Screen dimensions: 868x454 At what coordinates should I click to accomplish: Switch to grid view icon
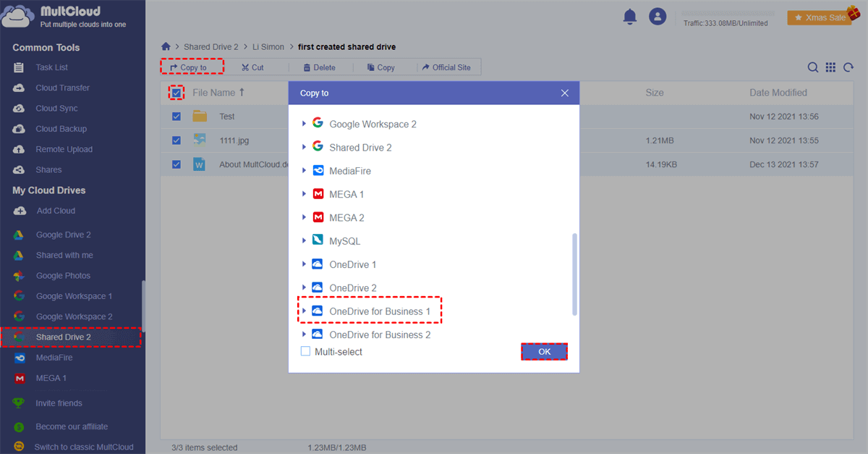[x=830, y=67]
